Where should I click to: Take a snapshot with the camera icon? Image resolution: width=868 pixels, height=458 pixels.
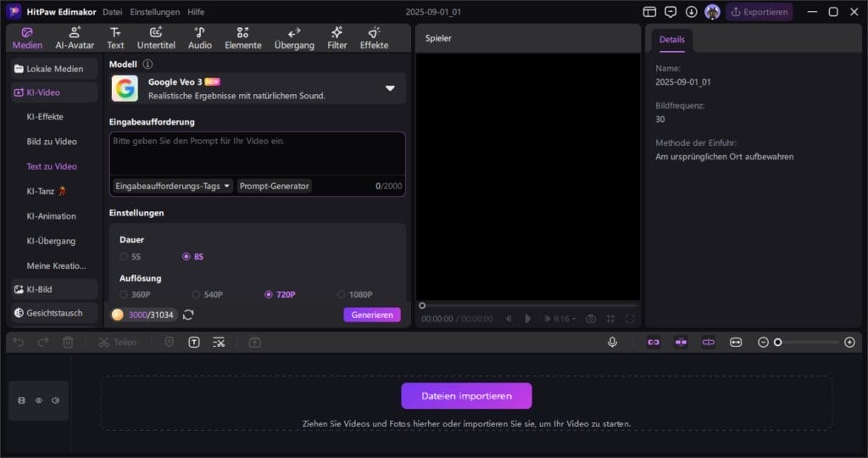(x=591, y=319)
